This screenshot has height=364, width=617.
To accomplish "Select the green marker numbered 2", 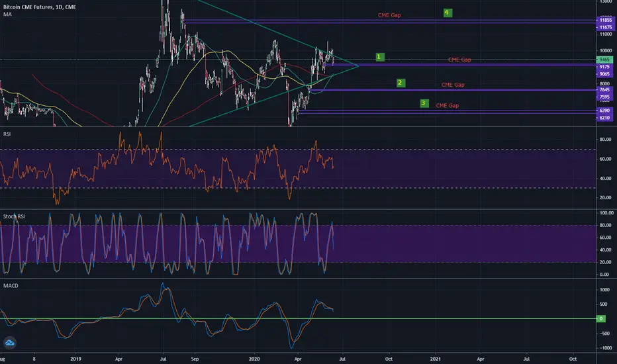I will click(x=401, y=83).
